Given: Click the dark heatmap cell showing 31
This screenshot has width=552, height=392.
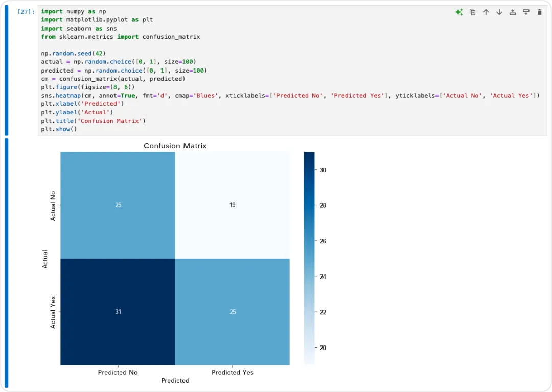Looking at the screenshot, I should click(118, 312).
